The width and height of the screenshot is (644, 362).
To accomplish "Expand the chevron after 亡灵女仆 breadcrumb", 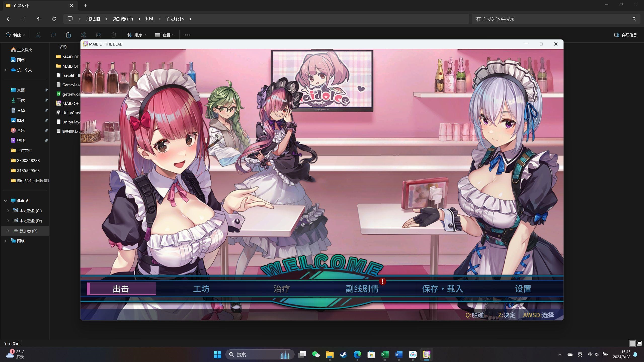I will pyautogui.click(x=190, y=19).
